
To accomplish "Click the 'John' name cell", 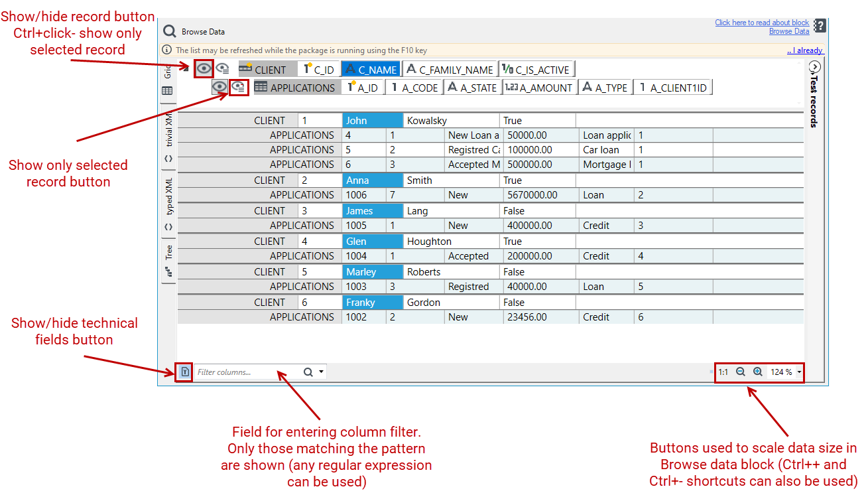I will point(373,121).
